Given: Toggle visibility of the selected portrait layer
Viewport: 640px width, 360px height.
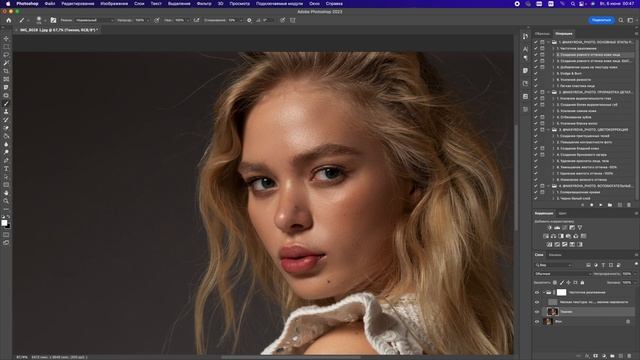Looking at the screenshot, I should point(537,312).
